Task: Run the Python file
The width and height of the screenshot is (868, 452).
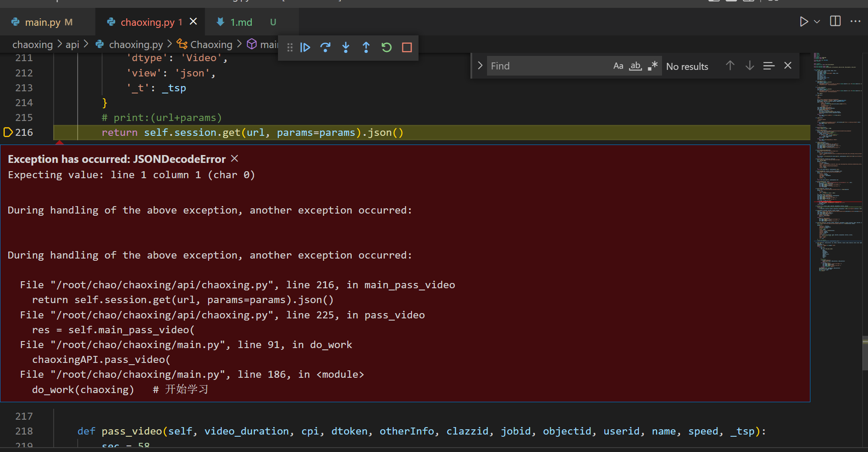Action: pyautogui.click(x=804, y=21)
